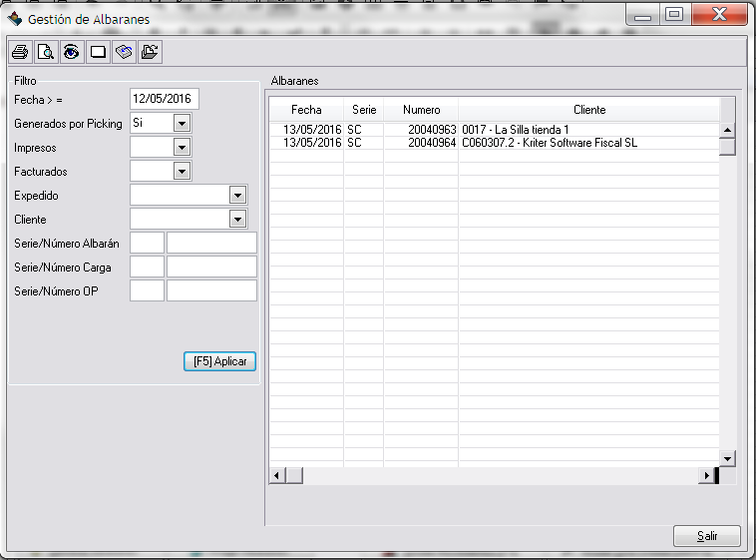Click the blank white rectangle toolbar icon
The image size is (756, 560).
tap(98, 52)
